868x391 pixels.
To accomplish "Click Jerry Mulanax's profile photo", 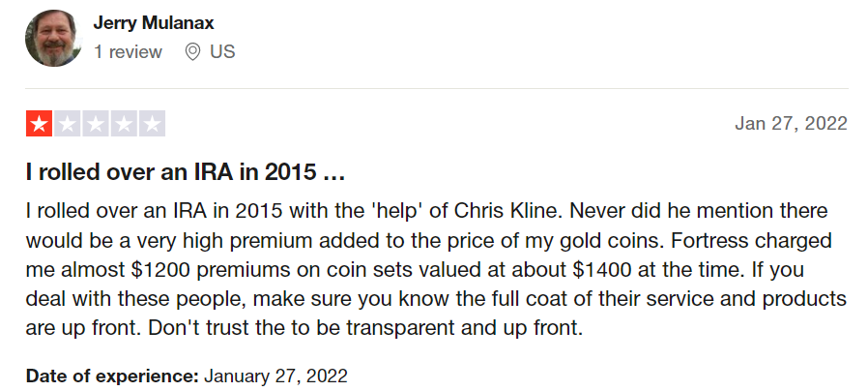I will click(53, 38).
